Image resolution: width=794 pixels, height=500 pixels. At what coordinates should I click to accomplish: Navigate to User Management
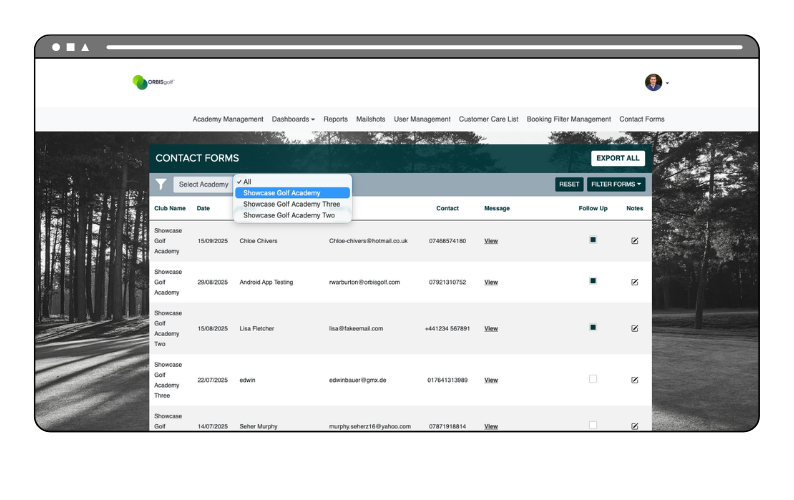click(422, 119)
